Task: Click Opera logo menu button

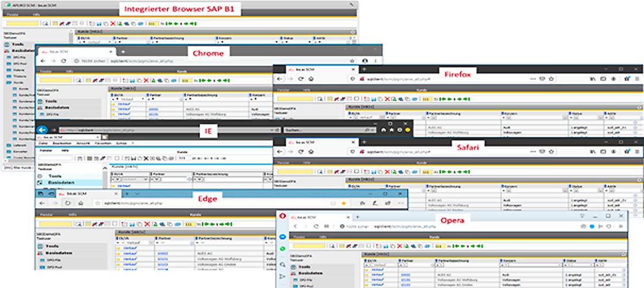Action: coord(283,217)
